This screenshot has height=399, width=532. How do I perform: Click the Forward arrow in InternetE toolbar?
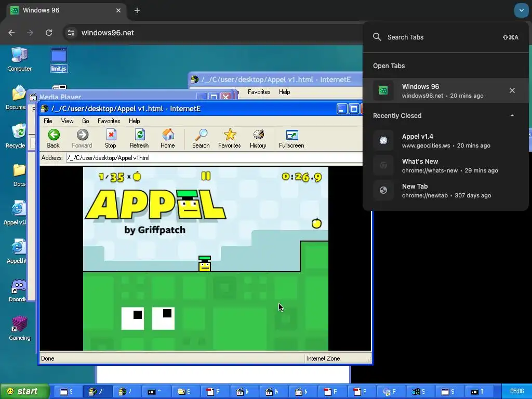click(x=82, y=138)
